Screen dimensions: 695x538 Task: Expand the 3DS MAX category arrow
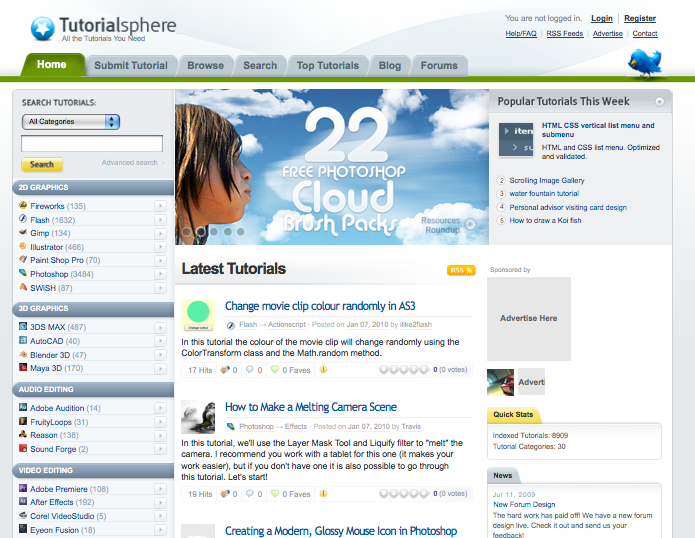[160, 327]
